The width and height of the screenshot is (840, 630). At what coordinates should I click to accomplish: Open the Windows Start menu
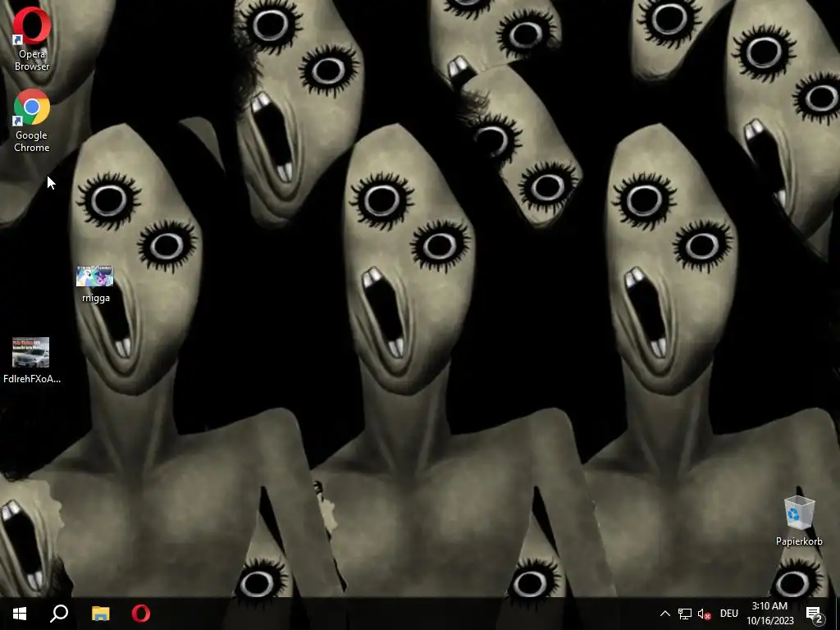click(x=20, y=614)
